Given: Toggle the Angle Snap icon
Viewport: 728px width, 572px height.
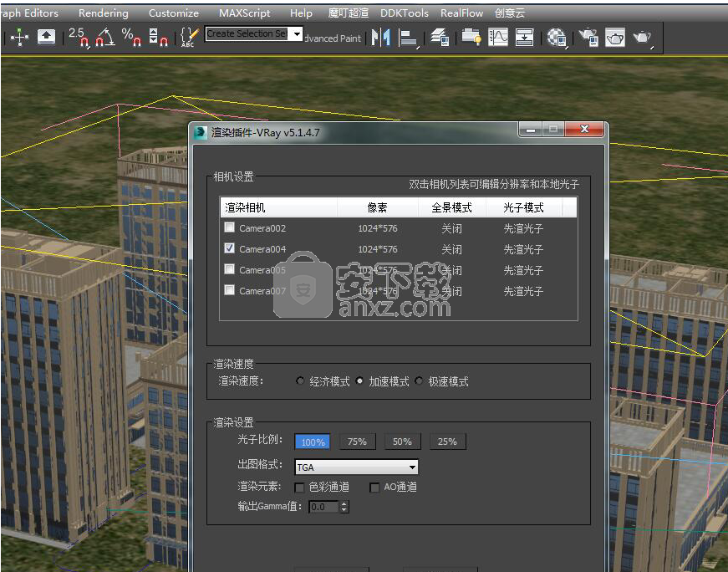Looking at the screenshot, I should coord(105,37).
